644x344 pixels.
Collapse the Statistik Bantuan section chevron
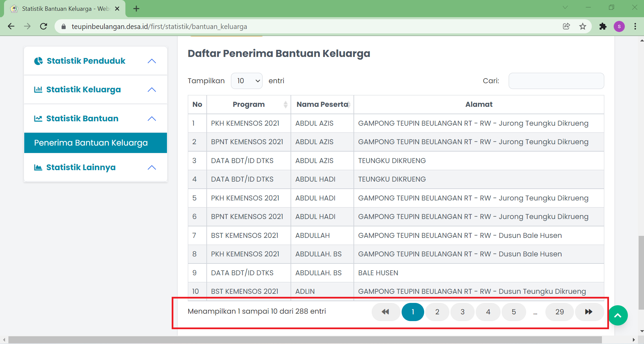(152, 119)
